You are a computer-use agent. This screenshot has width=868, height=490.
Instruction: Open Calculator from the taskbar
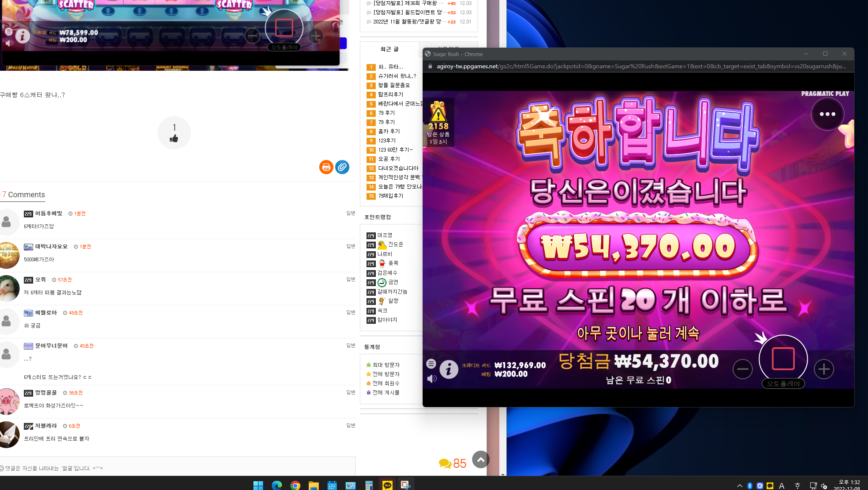[x=369, y=485]
